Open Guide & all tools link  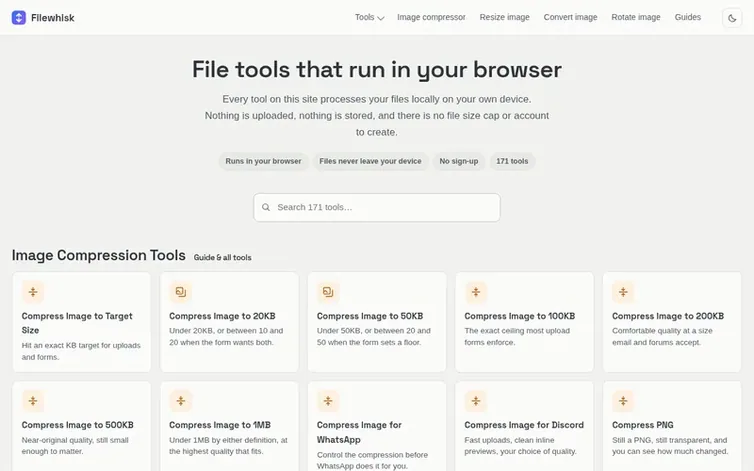(x=222, y=257)
